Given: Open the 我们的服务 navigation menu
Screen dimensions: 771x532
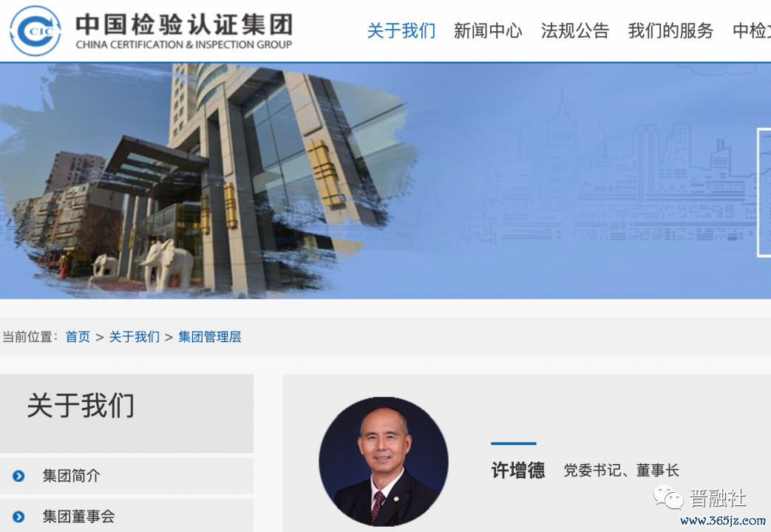Looking at the screenshot, I should (670, 31).
